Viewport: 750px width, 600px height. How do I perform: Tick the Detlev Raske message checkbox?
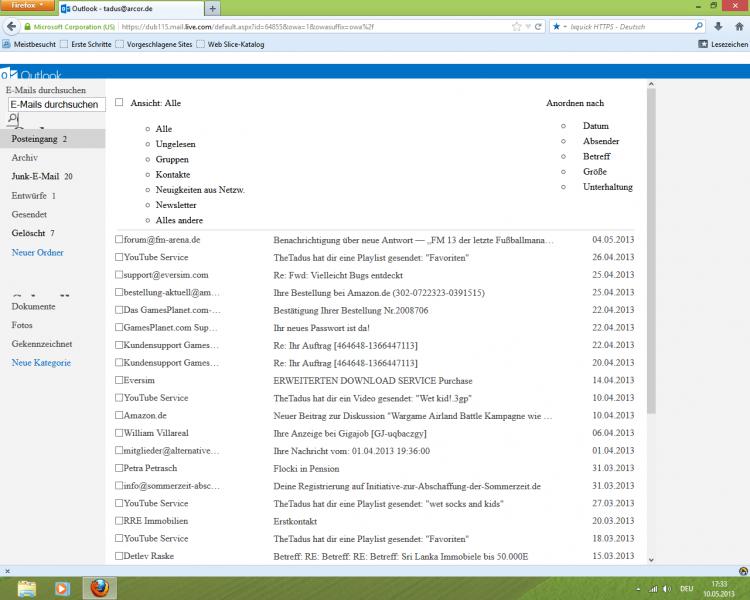[119, 556]
